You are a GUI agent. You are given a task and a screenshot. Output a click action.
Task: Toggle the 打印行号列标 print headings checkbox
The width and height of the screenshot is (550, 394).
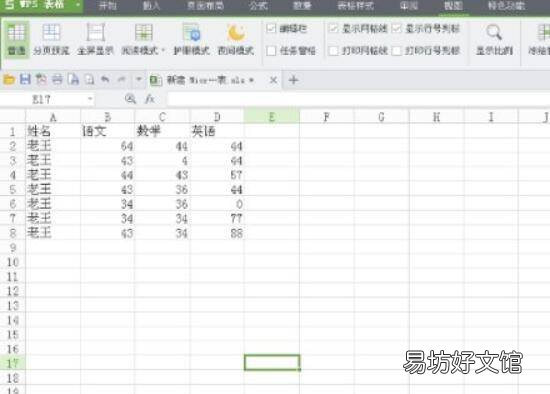click(396, 51)
